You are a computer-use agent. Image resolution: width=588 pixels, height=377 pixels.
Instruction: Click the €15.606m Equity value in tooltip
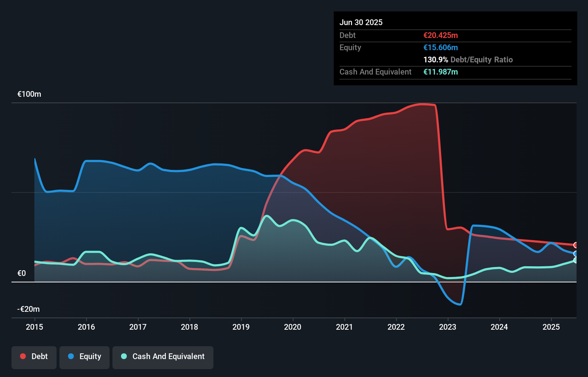(x=440, y=47)
